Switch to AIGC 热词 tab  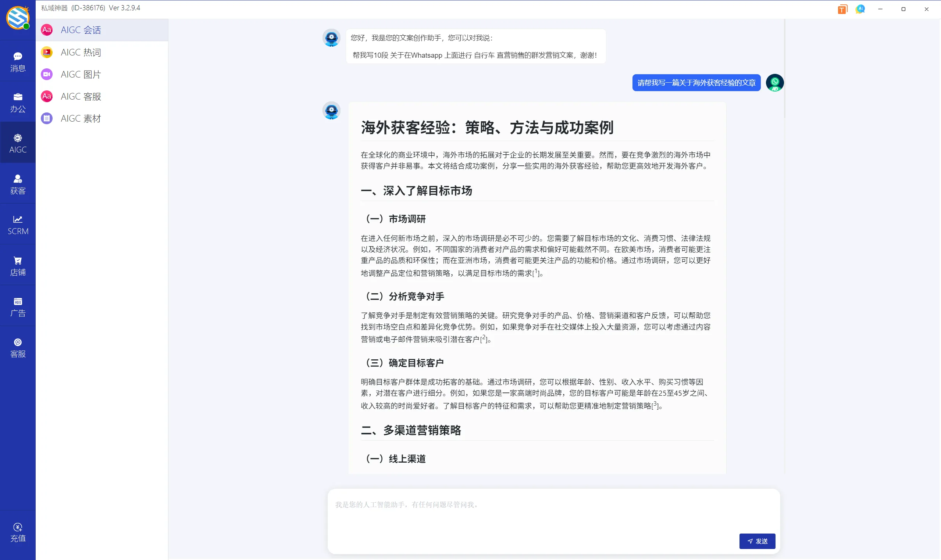[81, 52]
